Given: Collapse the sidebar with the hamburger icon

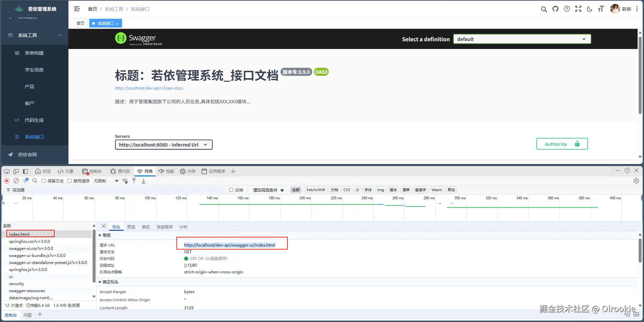Looking at the screenshot, I should (x=77, y=9).
